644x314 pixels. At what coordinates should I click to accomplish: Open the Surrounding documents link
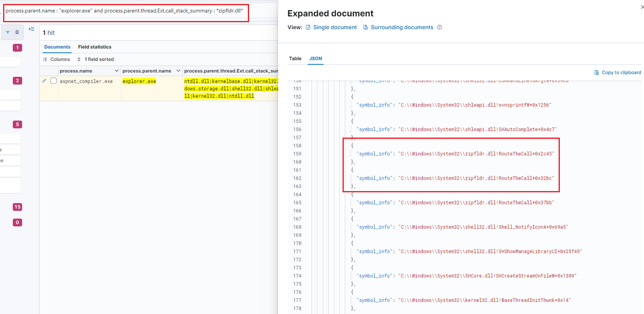click(x=402, y=27)
